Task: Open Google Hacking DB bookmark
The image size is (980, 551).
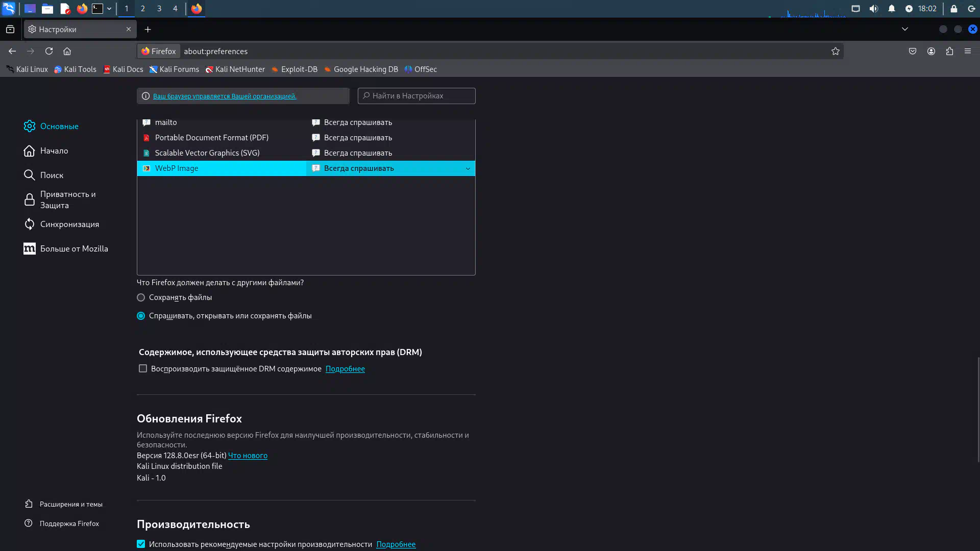Action: 361,69
